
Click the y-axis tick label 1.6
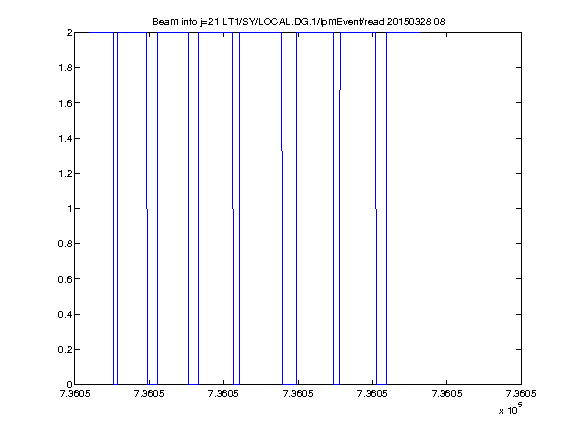click(x=65, y=103)
